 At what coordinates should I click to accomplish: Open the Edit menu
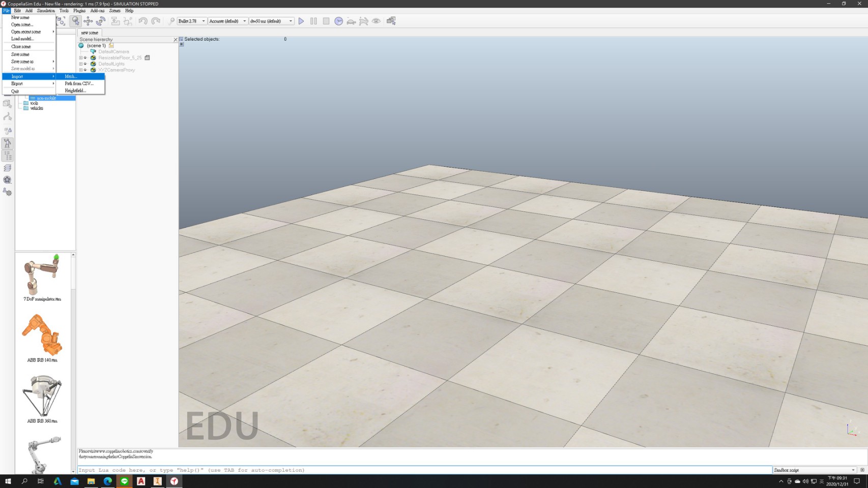coord(17,11)
